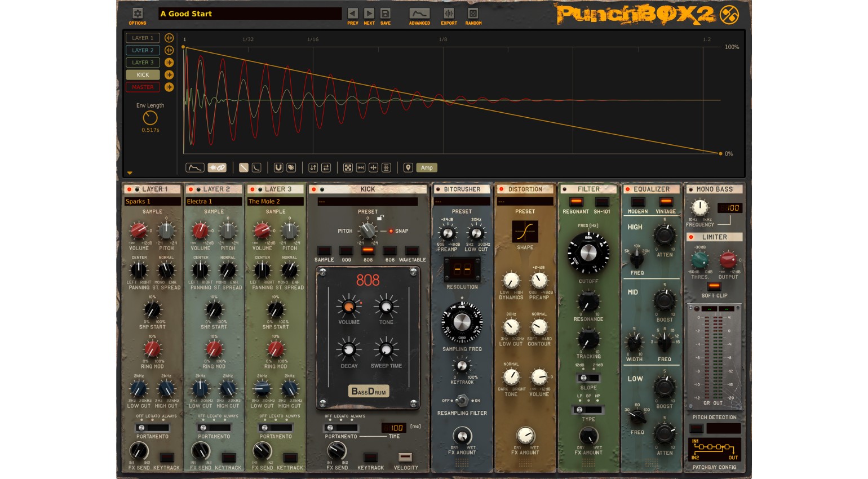Toggle the Kick pitch Snap LED
Image resolution: width=868 pixels, height=479 pixels.
391,231
